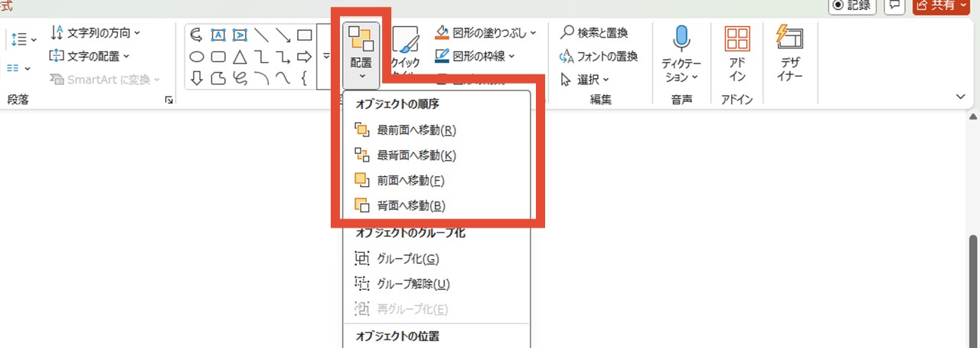Open the 文字の配置 dropdown
Viewport: 980px width, 348px height.
pyautogui.click(x=89, y=56)
